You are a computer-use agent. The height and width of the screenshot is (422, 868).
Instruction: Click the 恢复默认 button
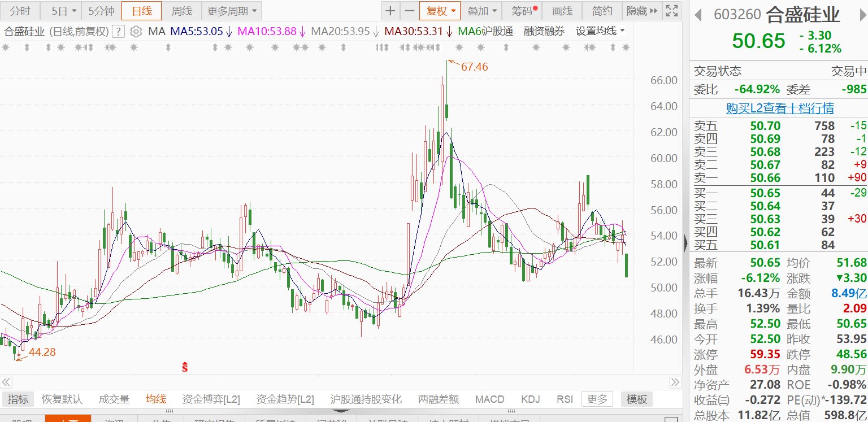(x=62, y=399)
